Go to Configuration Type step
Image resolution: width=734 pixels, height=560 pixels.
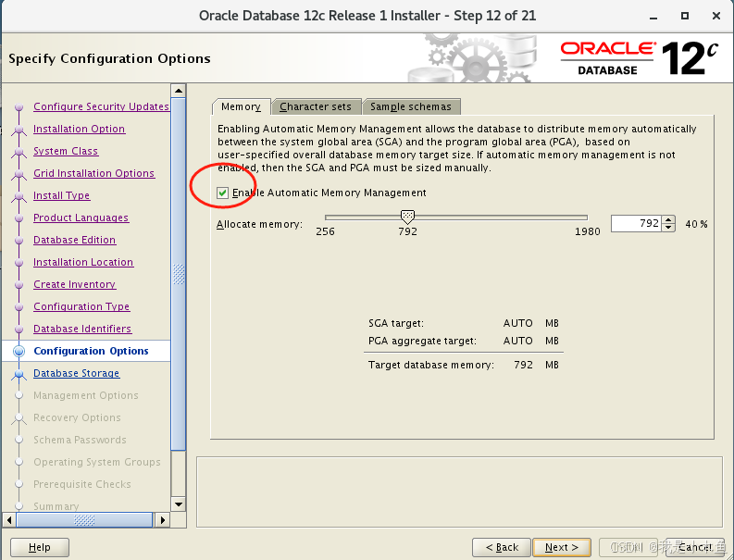pos(81,306)
